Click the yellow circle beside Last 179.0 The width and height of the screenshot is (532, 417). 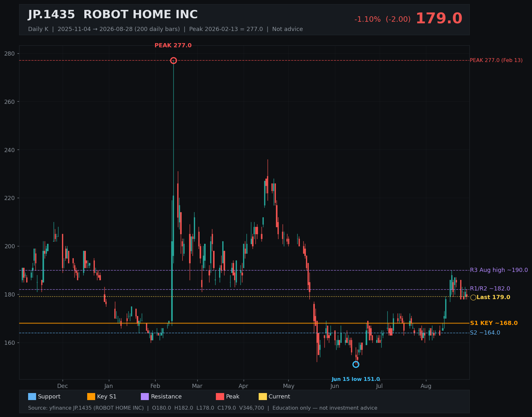tap(473, 297)
